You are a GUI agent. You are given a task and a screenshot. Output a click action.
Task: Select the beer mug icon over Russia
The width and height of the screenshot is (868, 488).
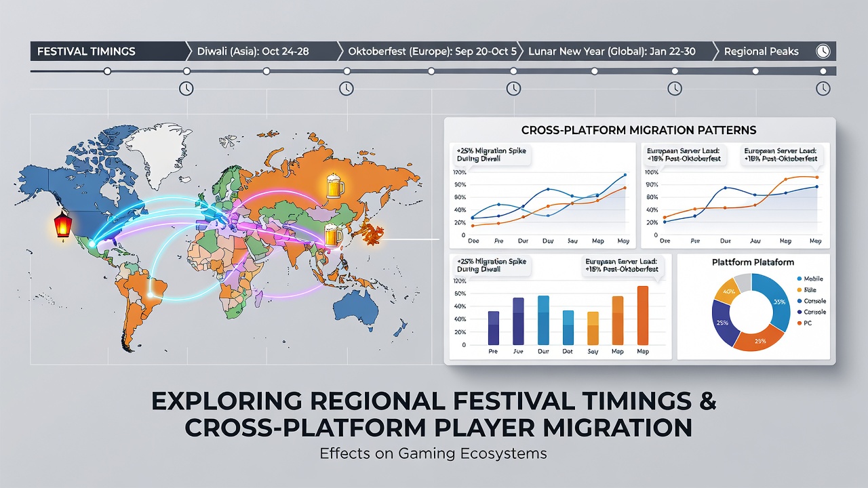pos(335,186)
